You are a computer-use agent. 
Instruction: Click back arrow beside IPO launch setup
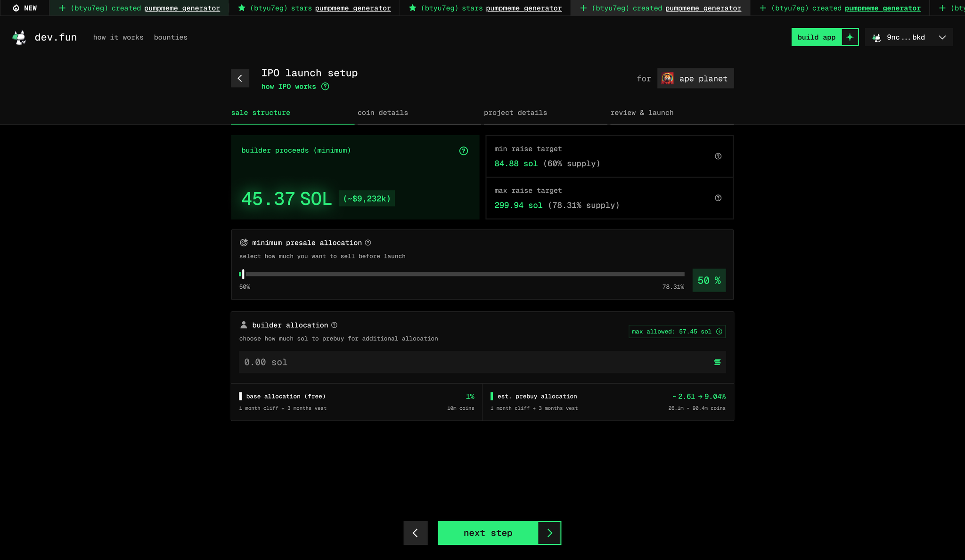240,78
